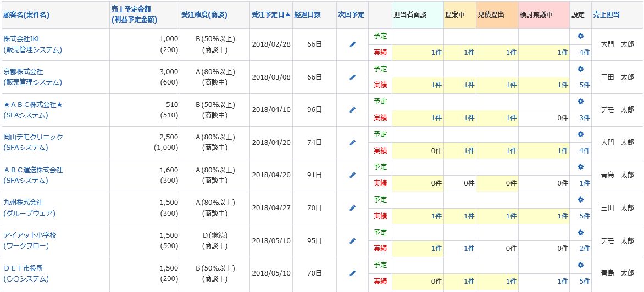Sort by 受注予定日 column header

(x=271, y=15)
